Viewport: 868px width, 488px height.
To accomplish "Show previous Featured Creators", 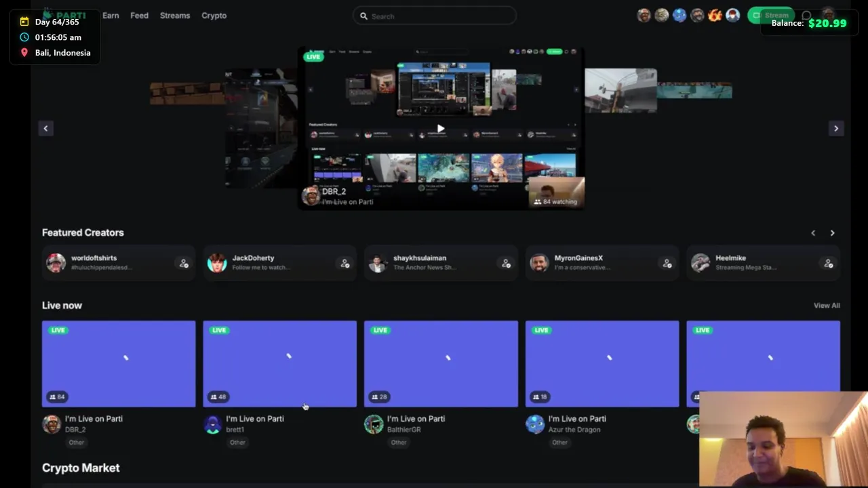I will (x=813, y=233).
